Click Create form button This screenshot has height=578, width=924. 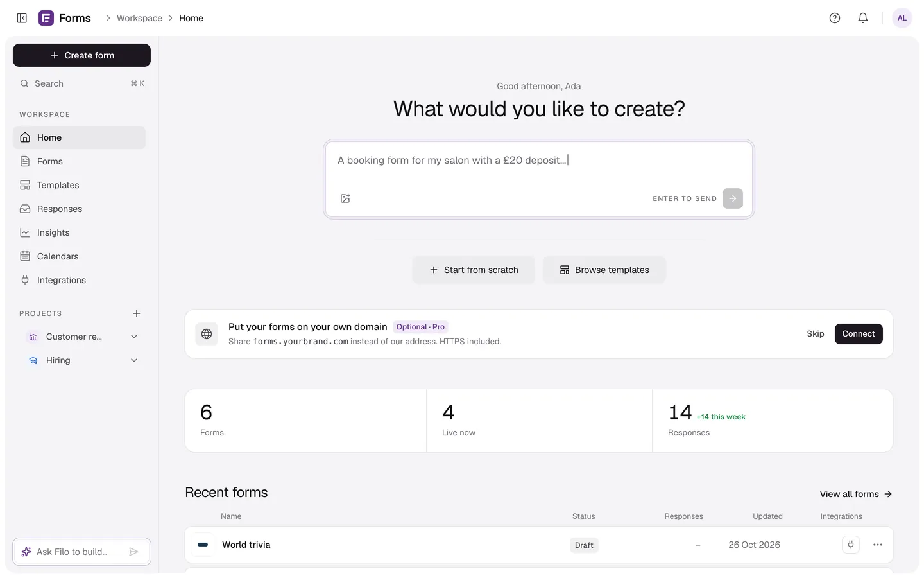click(x=81, y=55)
